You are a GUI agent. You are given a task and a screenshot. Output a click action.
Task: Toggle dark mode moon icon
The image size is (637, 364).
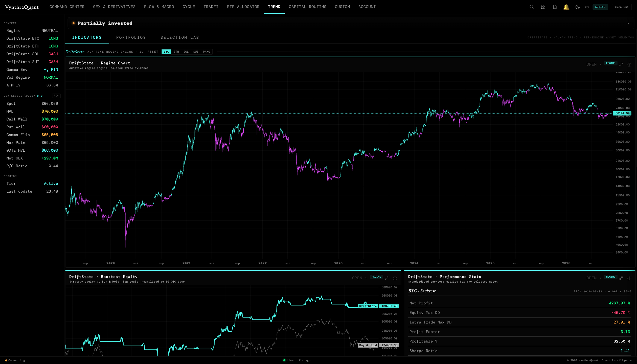[577, 7]
